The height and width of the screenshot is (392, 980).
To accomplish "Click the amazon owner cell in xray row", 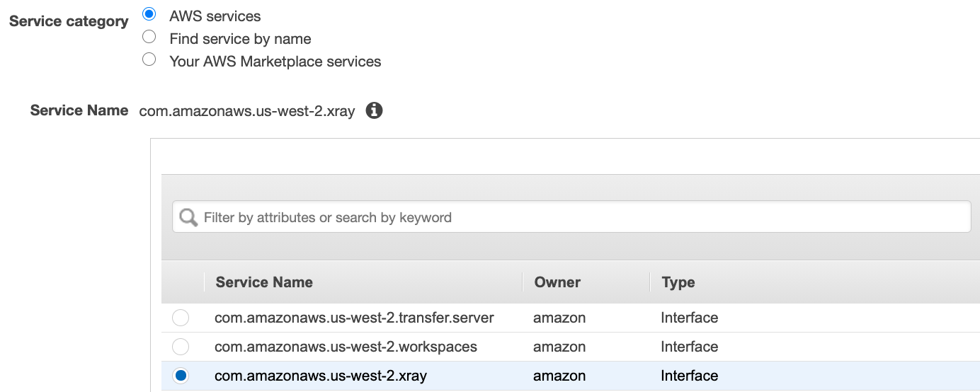I will 559,376.
